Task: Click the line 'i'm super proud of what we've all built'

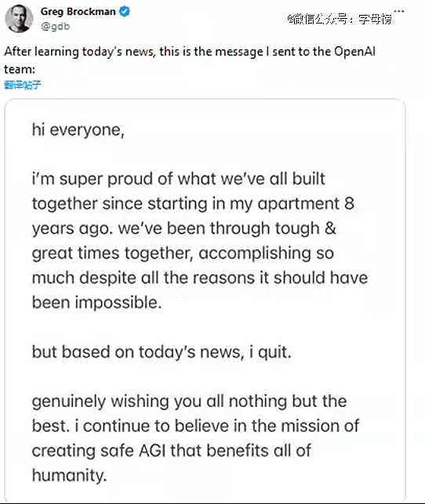Action: pyautogui.click(x=179, y=179)
